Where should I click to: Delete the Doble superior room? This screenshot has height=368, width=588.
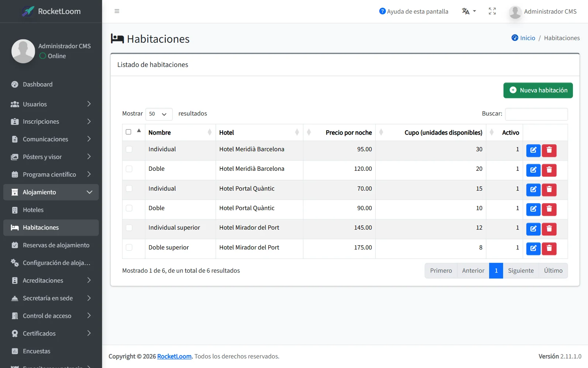(549, 248)
